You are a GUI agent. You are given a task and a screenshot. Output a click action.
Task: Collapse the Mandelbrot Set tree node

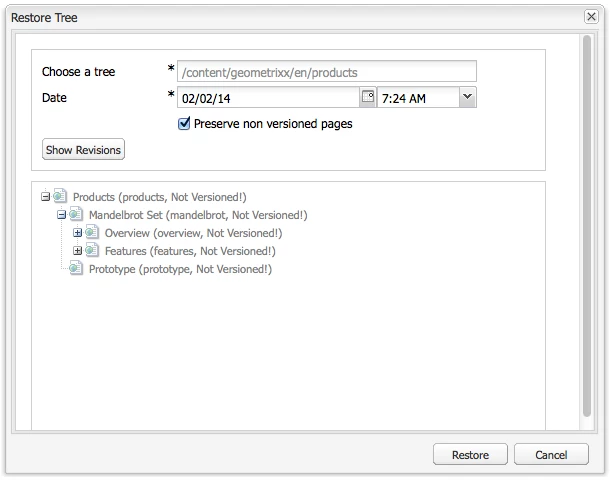point(61,215)
